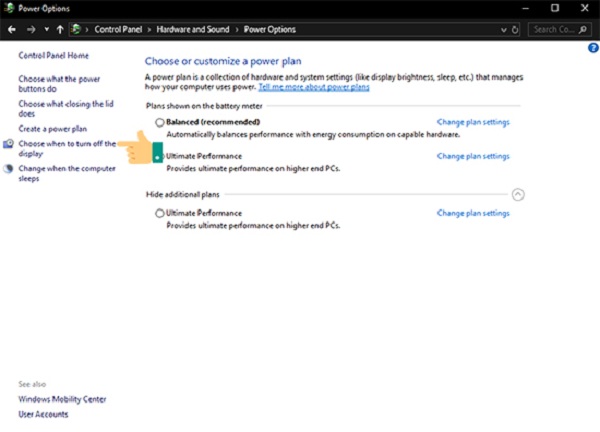This screenshot has width=600, height=432.
Task: Open Control Panel Home link
Action: (54, 55)
